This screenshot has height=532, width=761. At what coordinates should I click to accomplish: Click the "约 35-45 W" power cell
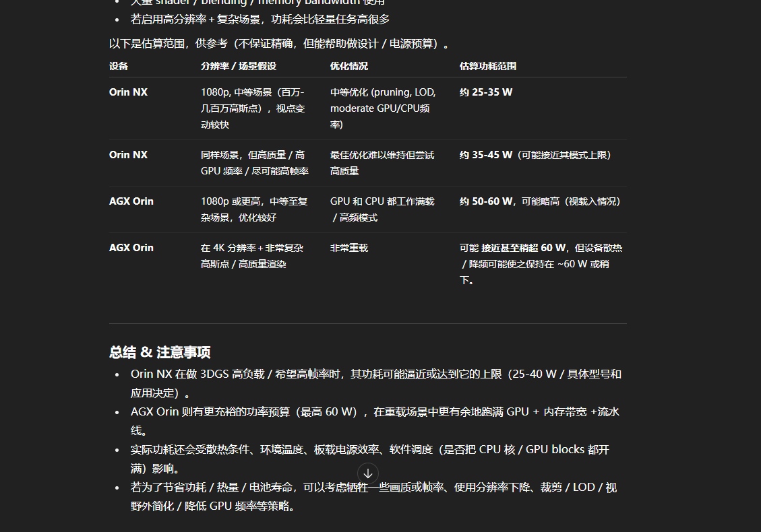point(535,155)
